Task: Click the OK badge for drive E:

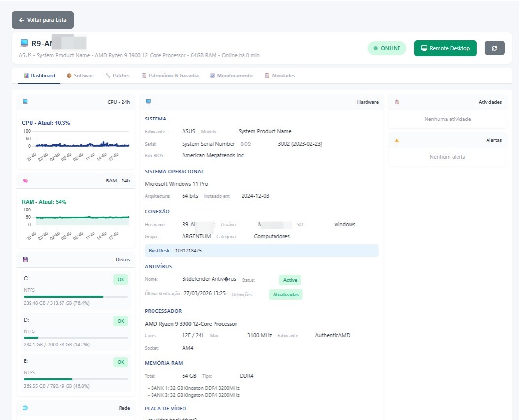Action: click(x=121, y=362)
